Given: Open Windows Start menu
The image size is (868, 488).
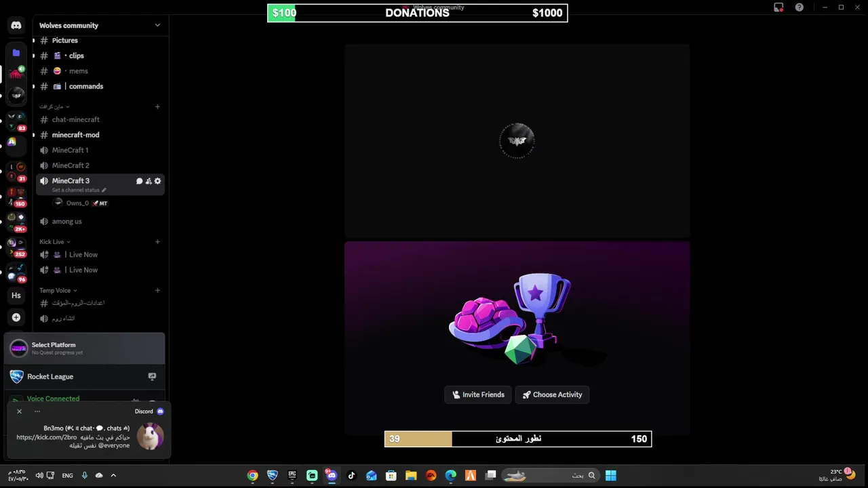Looking at the screenshot, I should 611,476.
